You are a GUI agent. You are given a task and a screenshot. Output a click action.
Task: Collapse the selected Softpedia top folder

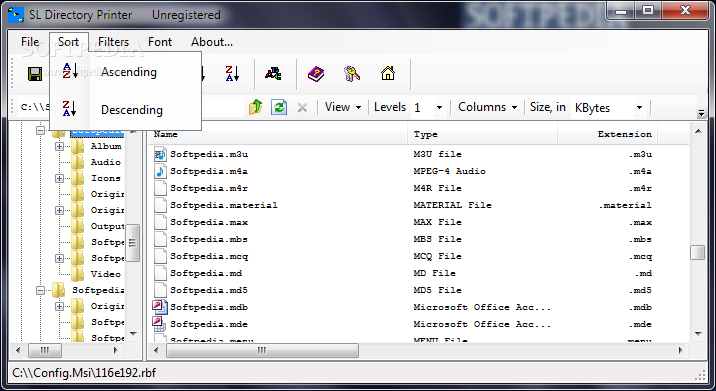point(40,131)
